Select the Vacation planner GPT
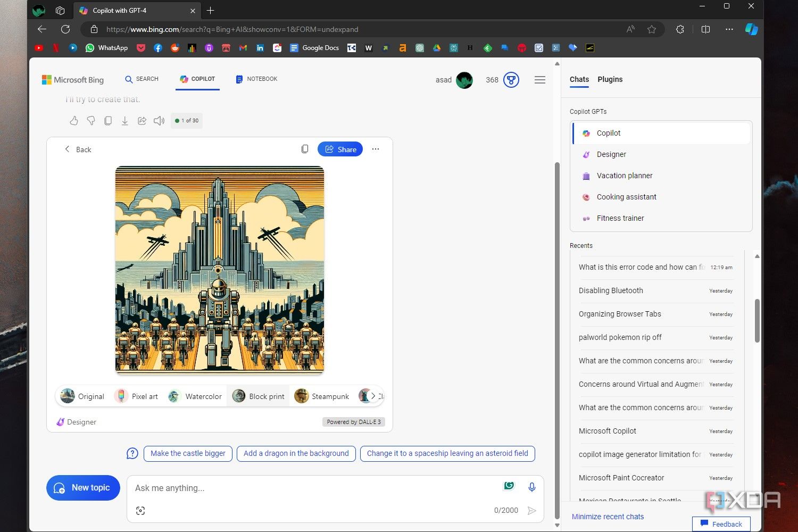Viewport: 798px width, 532px height. tap(661, 176)
